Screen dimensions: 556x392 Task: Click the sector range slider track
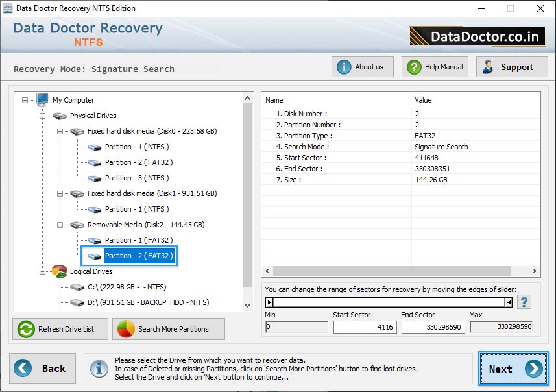point(389,301)
